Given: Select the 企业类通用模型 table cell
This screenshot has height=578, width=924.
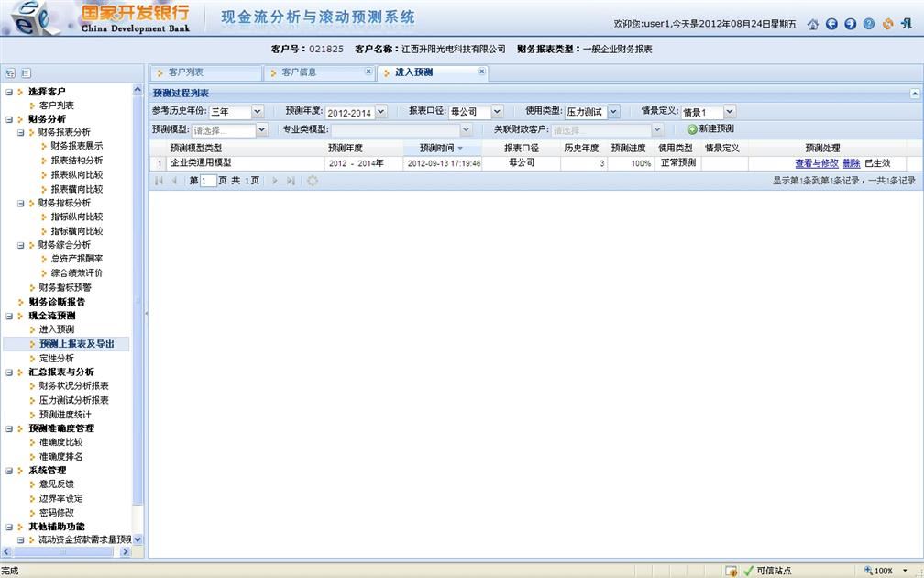Looking at the screenshot, I should [x=245, y=163].
